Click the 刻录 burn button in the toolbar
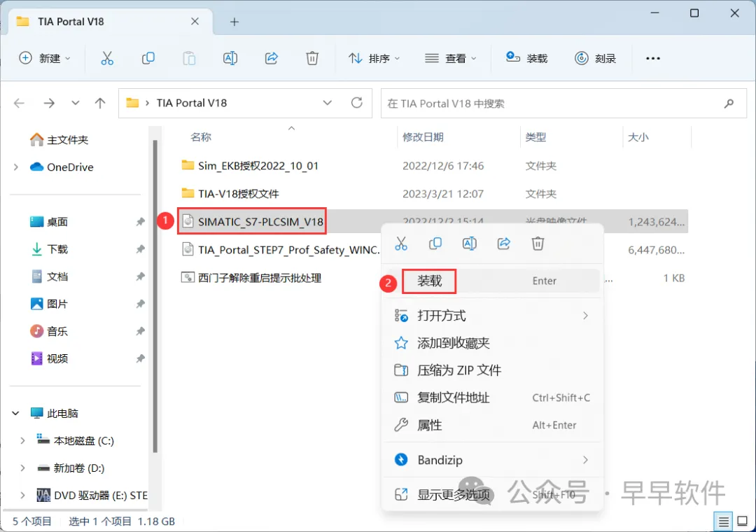The height and width of the screenshot is (532, 756). point(596,58)
